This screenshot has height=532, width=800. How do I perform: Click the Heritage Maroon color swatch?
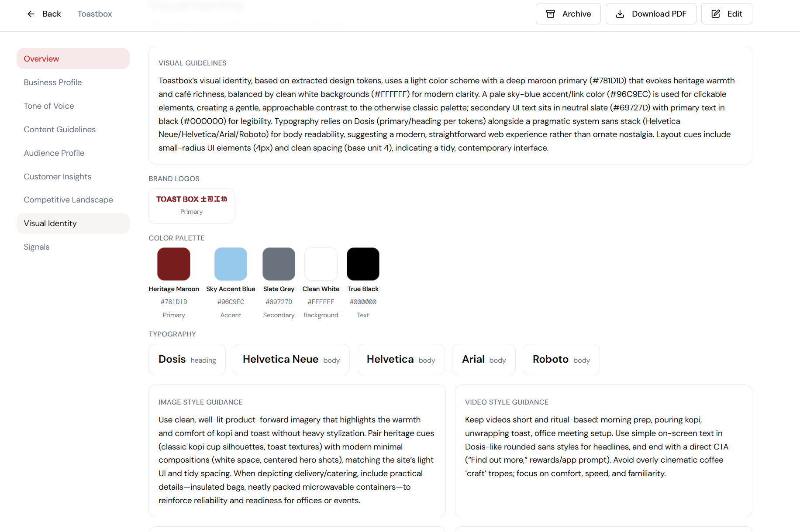click(173, 264)
